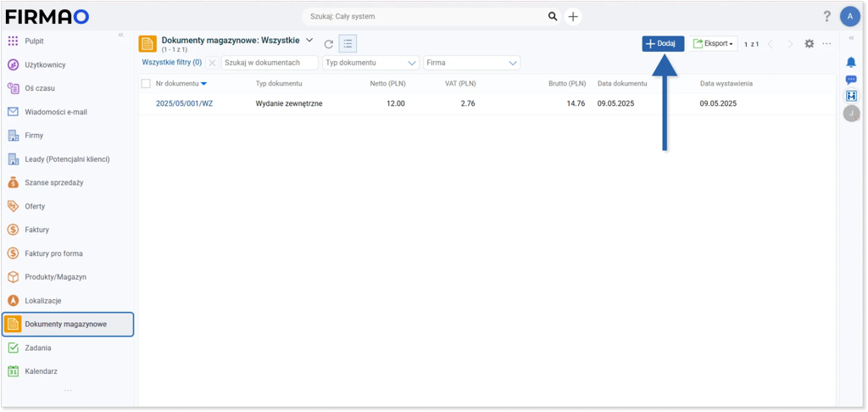This screenshot has height=412, width=868.
Task: Click the quick add plus icon
Action: tap(574, 16)
